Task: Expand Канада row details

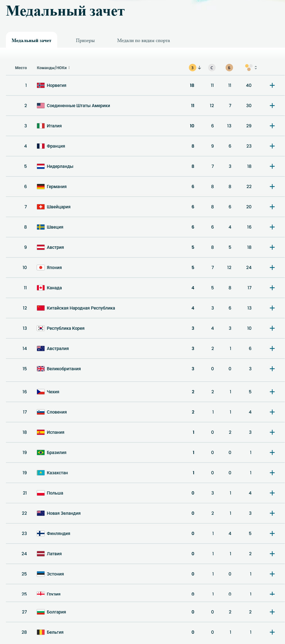Action: tap(272, 288)
